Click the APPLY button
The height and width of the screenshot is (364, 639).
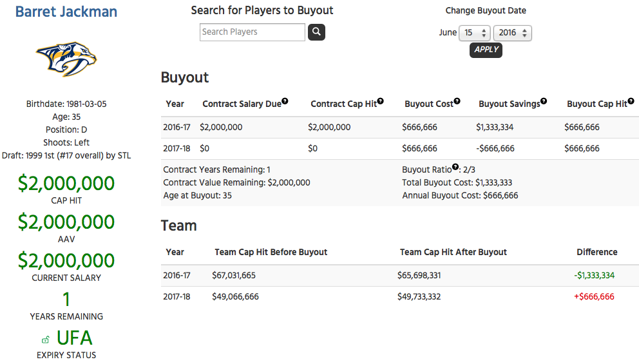tap(486, 50)
